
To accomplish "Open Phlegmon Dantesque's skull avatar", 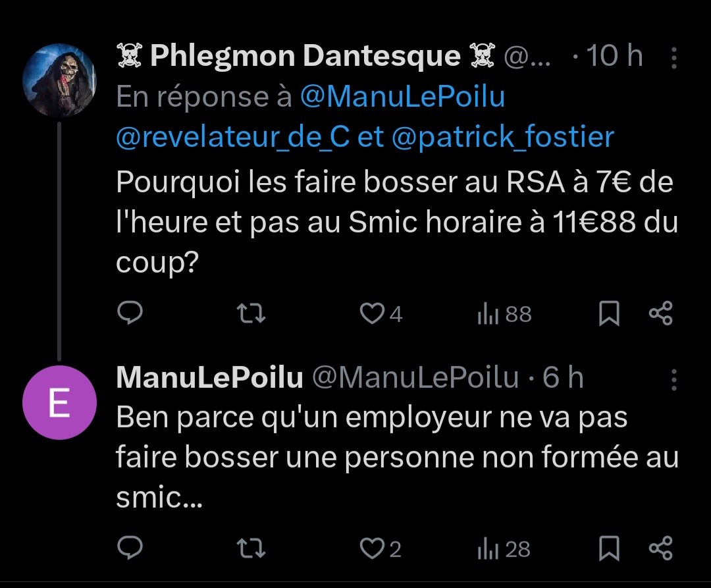I will 59,80.
